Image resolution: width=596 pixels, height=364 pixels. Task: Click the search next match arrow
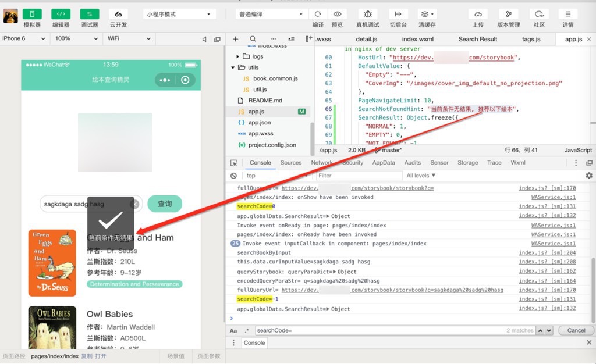(x=549, y=331)
